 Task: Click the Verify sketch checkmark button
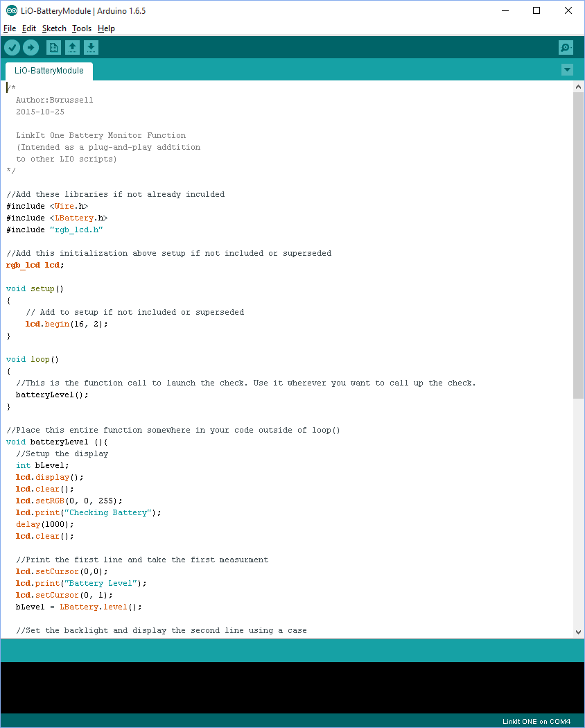(12, 47)
